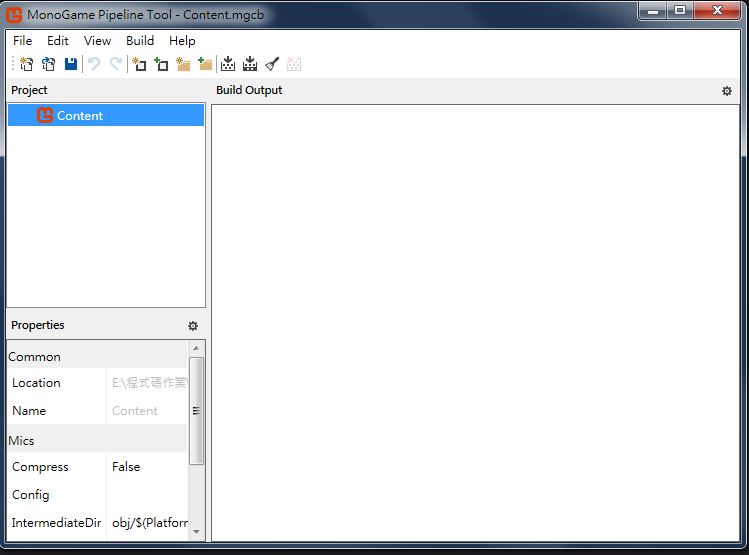Click inside the Build Output pane
This screenshot has height=555, width=749.
(475, 323)
